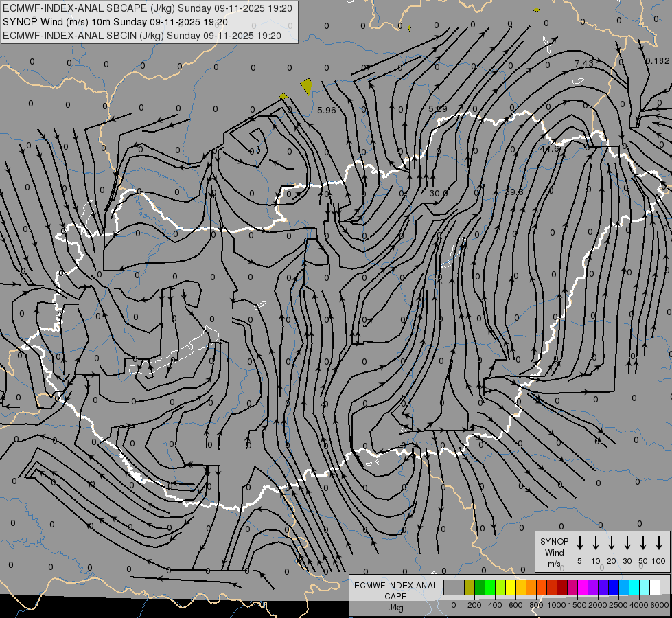Click the 0.182 value at right edge
672x618 pixels.
coord(658,61)
